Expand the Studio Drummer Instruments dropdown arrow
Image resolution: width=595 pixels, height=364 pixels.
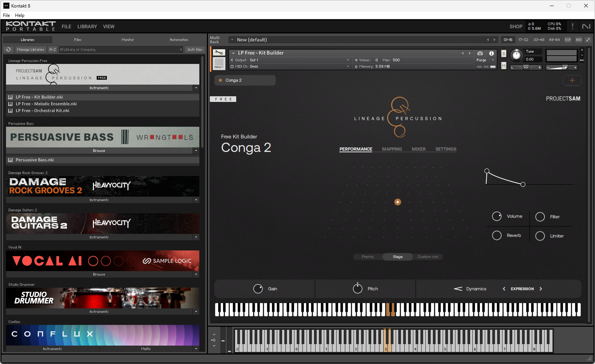click(196, 311)
